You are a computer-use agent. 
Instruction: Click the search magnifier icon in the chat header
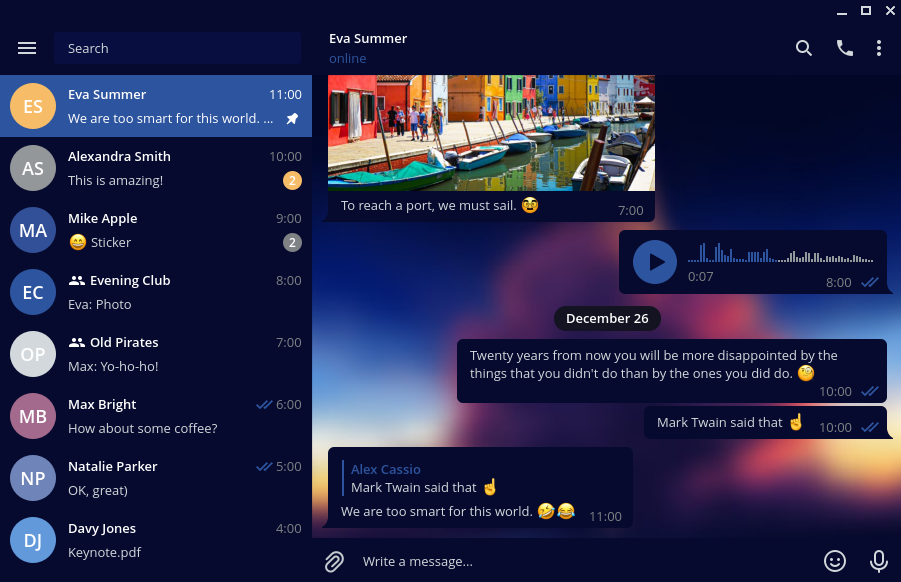(804, 47)
